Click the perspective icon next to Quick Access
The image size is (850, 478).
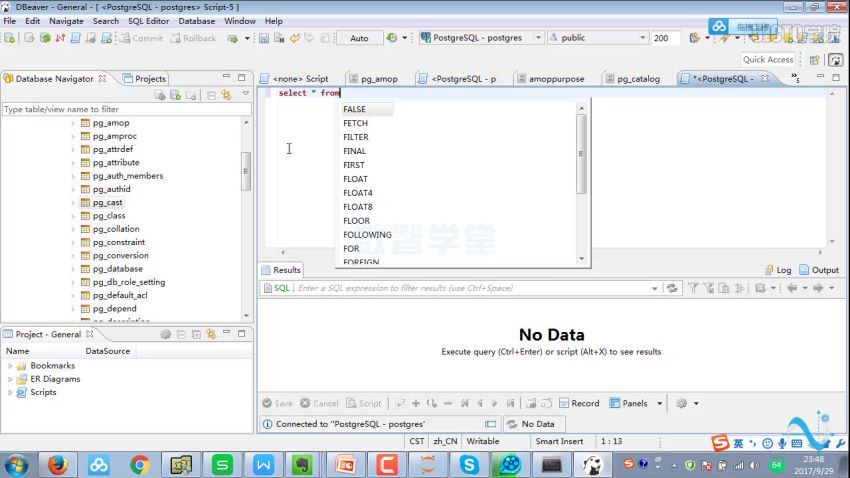814,60
